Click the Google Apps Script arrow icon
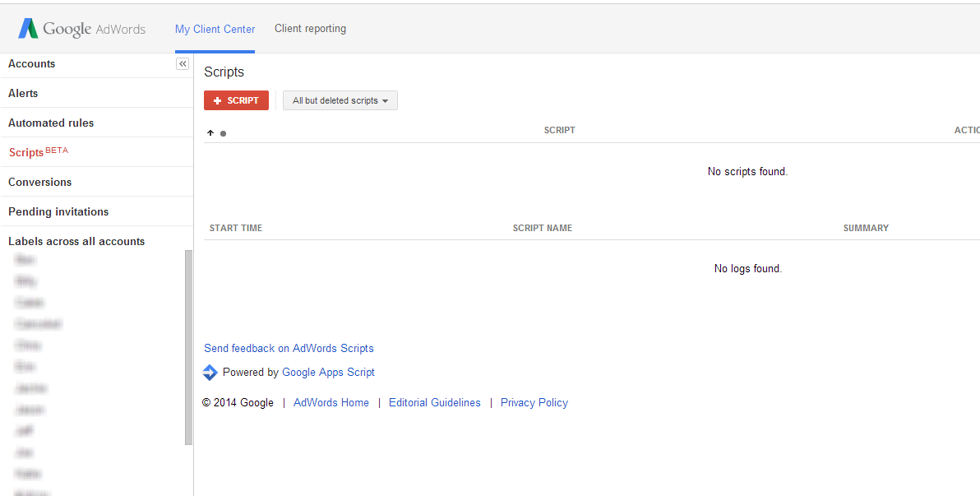980x496 pixels. coord(210,372)
